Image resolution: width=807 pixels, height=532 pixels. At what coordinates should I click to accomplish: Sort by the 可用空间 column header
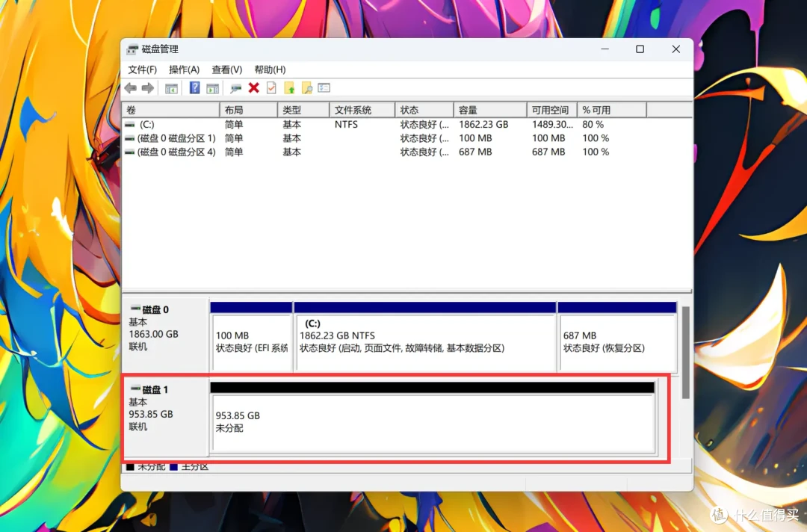pyautogui.click(x=551, y=110)
